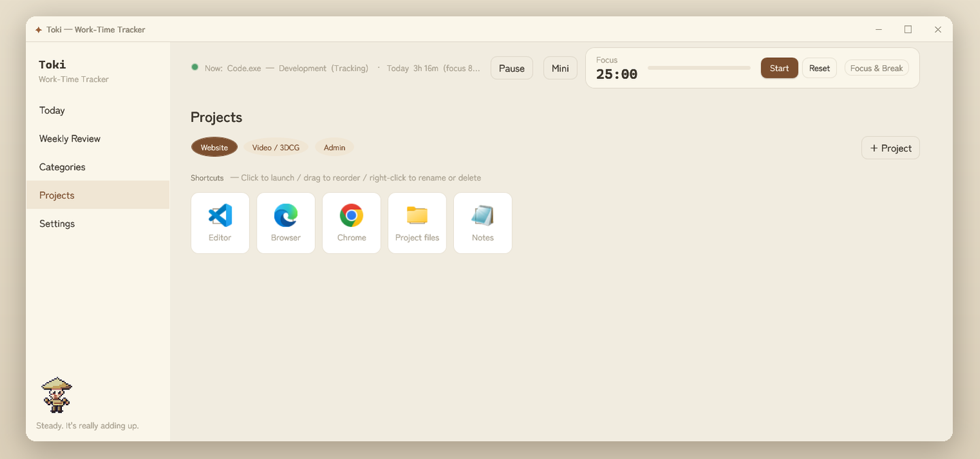
Task: Click the green tracking status dot
Action: (x=195, y=67)
